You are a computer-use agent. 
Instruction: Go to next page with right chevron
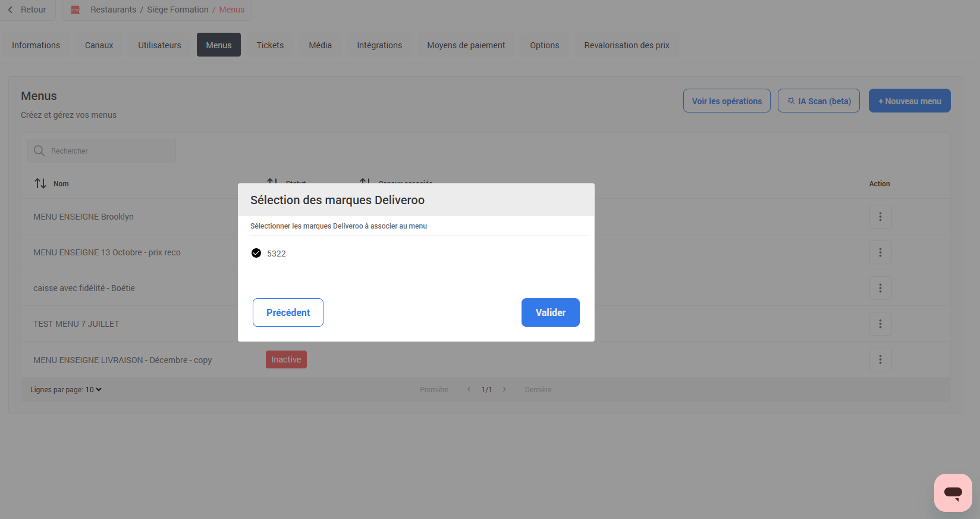504,389
